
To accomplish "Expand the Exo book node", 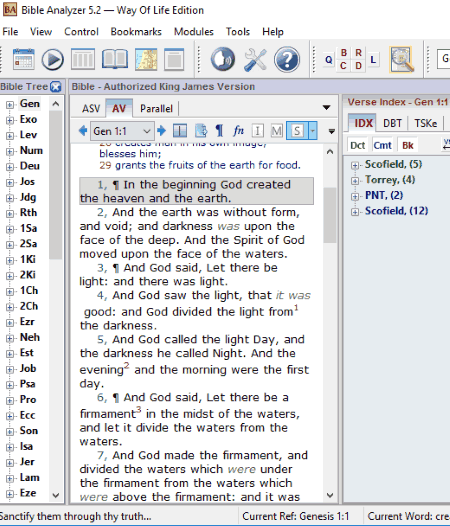I will coord(10,120).
